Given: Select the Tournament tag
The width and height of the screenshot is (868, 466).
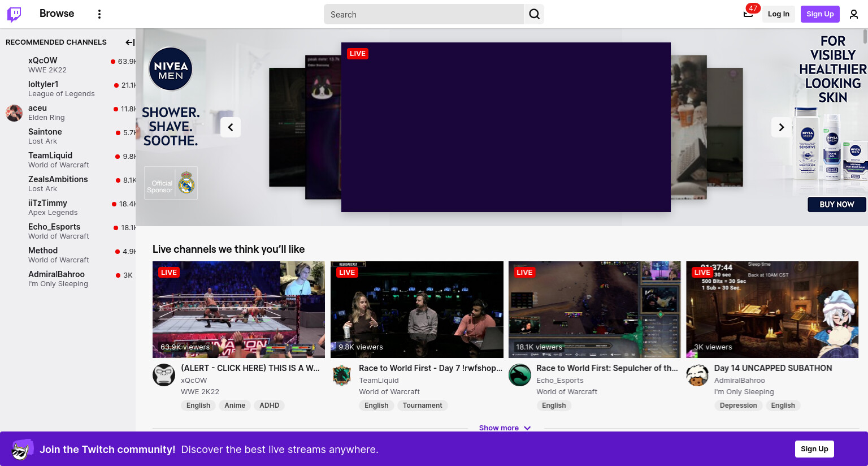Looking at the screenshot, I should 422,405.
